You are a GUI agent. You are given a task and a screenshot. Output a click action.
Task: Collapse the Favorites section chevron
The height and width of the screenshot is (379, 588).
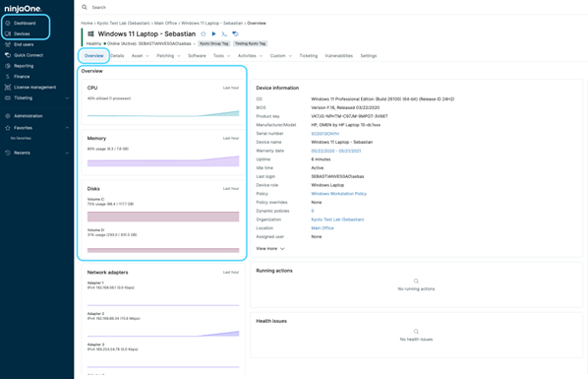pyautogui.click(x=67, y=128)
